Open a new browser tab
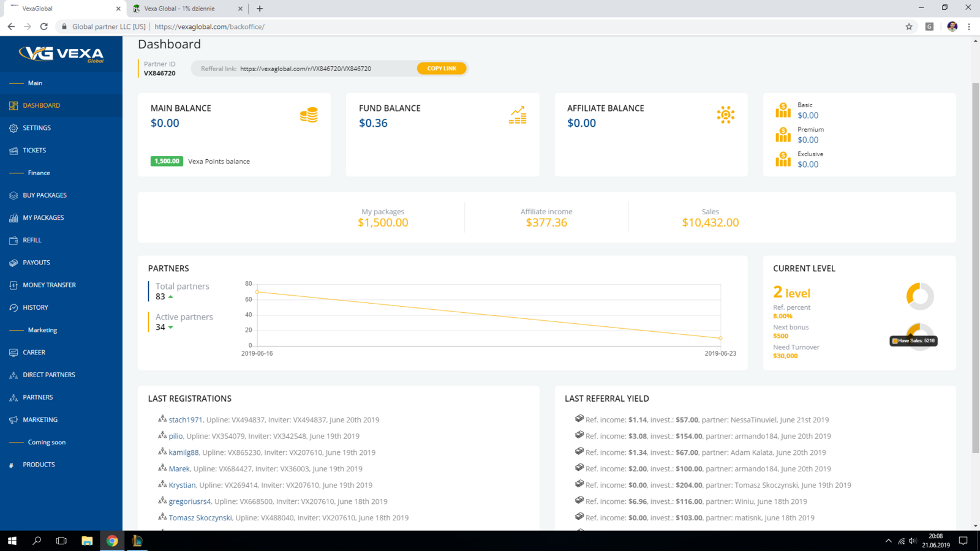The width and height of the screenshot is (980, 551). 260,9
